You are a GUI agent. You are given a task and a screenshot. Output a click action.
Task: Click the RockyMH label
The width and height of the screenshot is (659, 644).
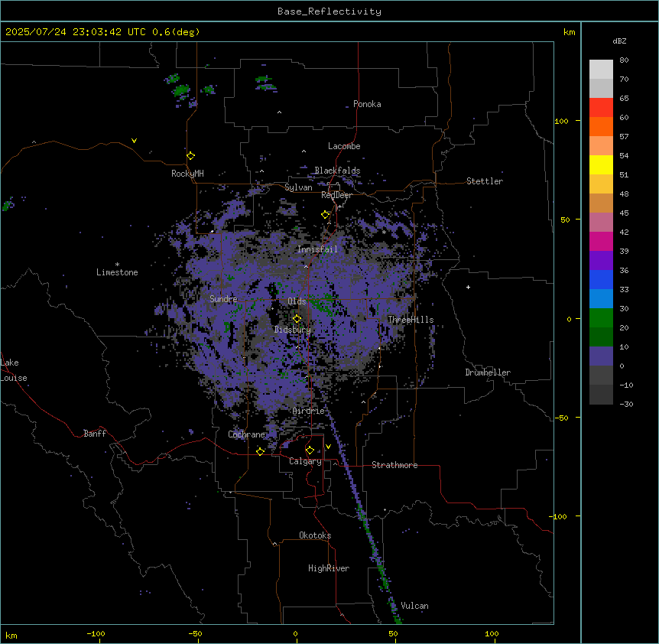point(187,174)
